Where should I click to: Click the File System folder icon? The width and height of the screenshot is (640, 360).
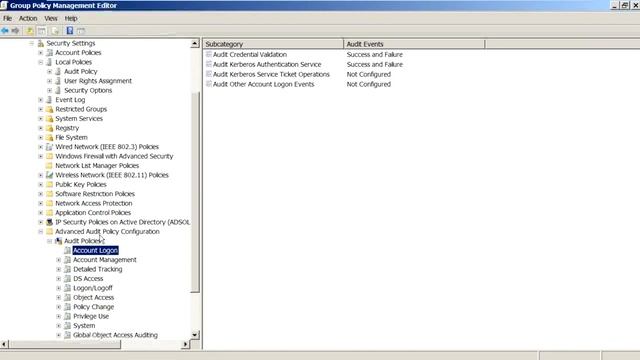coord(49,138)
